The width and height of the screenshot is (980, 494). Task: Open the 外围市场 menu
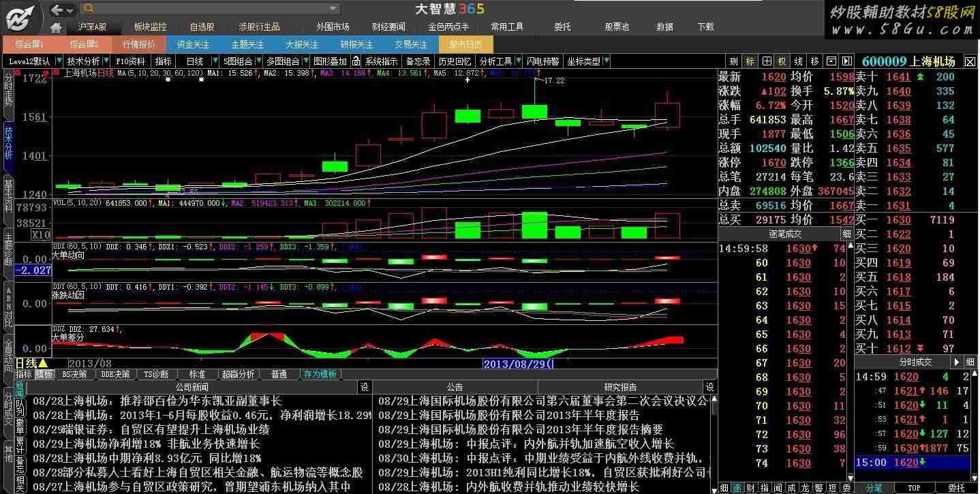333,27
